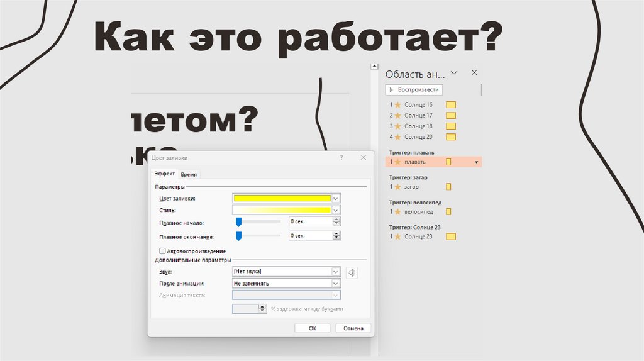The height and width of the screenshot is (361, 644).
Task: Click the scroll up arrow beside slide
Action: pyautogui.click(x=374, y=66)
